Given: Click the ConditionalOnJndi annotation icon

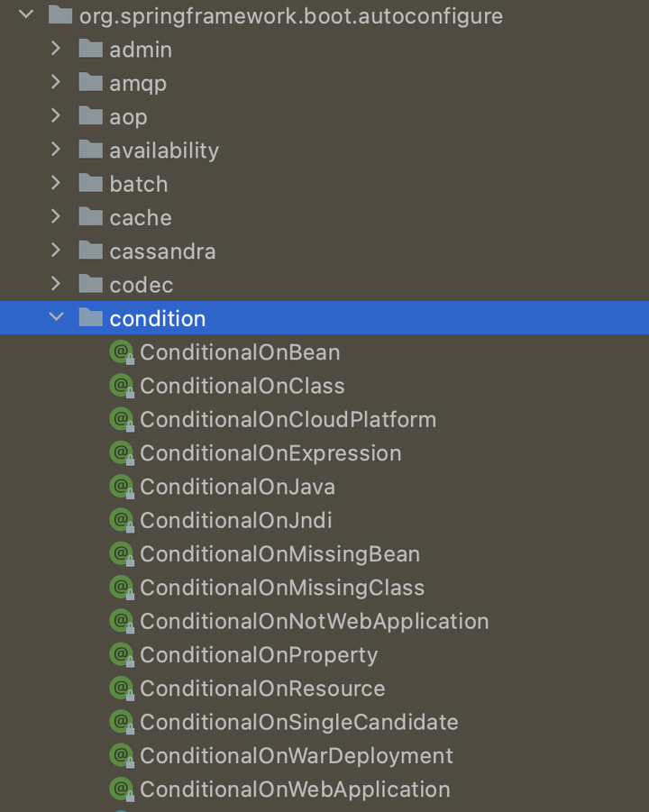Looking at the screenshot, I should pos(121,520).
